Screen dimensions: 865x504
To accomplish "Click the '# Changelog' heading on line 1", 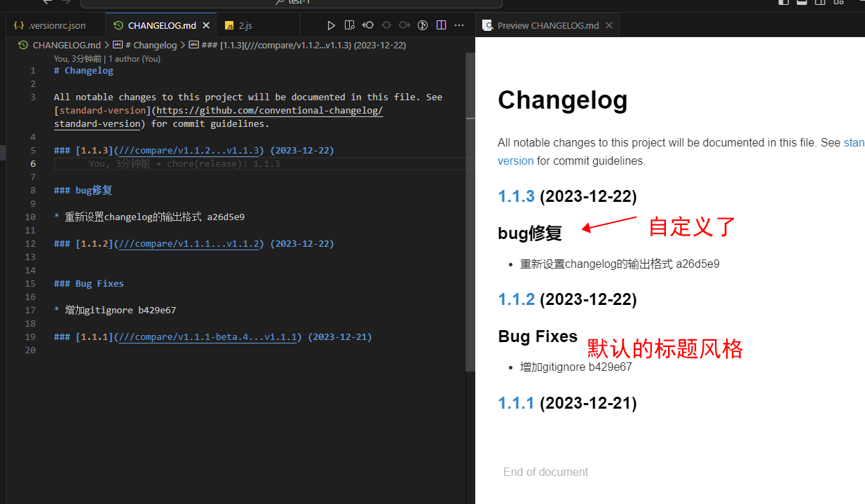I will click(83, 71).
